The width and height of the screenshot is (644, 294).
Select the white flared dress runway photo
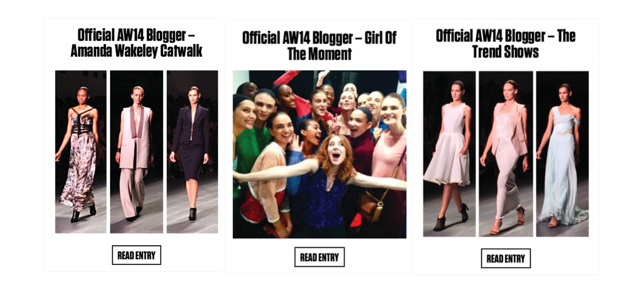(449, 154)
